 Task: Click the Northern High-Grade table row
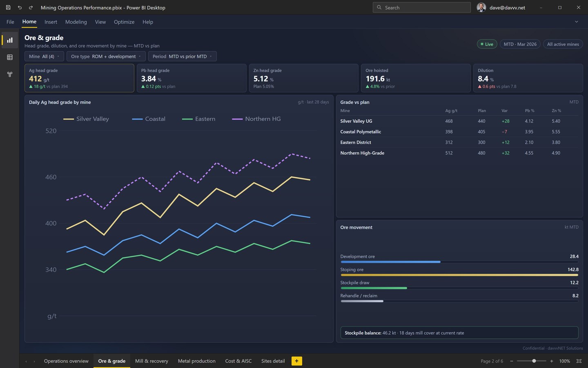tap(459, 153)
